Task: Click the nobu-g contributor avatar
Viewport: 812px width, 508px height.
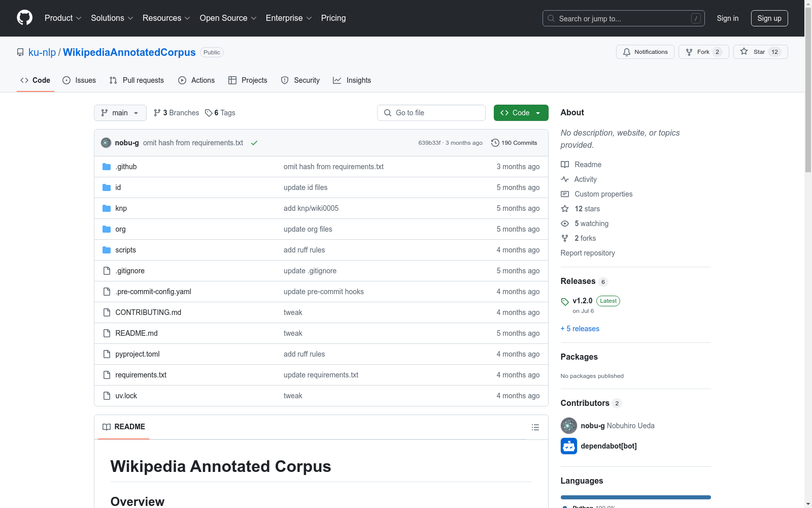Action: [x=569, y=426]
